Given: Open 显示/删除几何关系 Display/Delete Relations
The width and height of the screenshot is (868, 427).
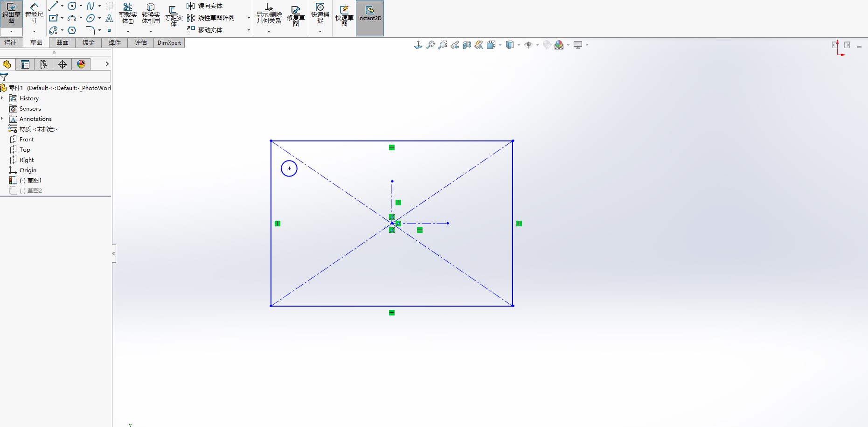Looking at the screenshot, I should (269, 14).
